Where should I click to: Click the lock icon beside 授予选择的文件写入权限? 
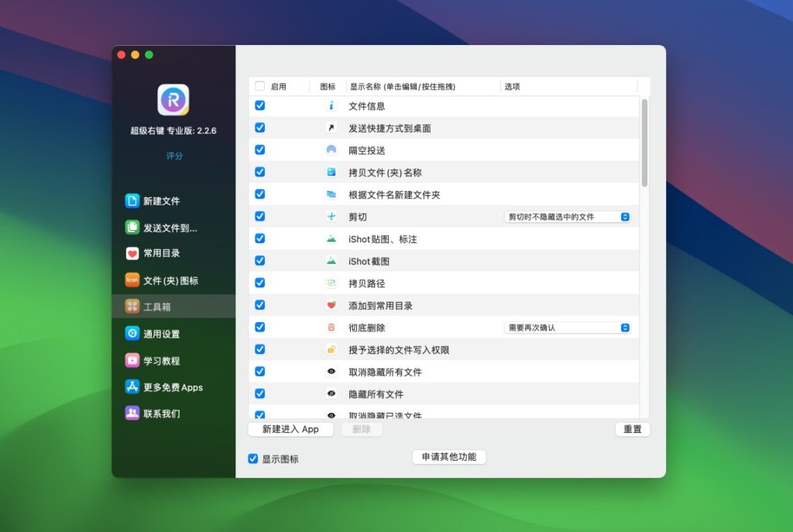pyautogui.click(x=331, y=349)
